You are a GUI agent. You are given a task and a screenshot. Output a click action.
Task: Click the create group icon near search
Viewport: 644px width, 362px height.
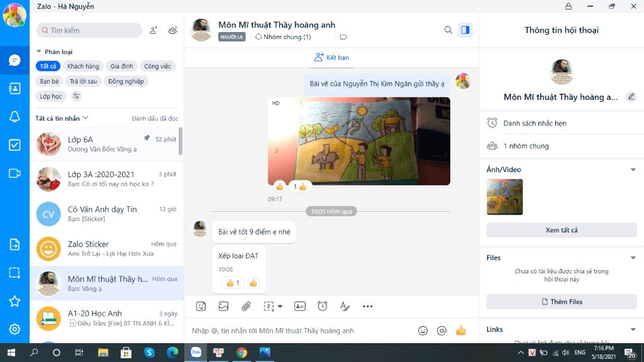click(x=172, y=30)
